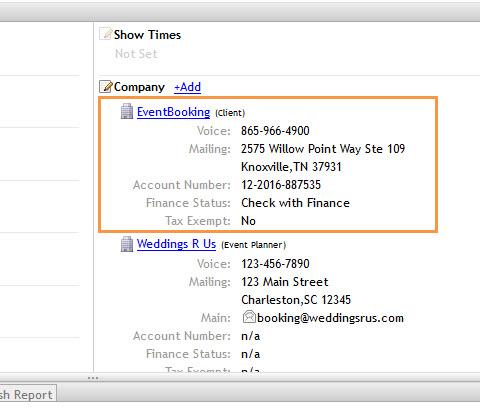Click the Weddings R Us Finance Status n/a value
The width and height of the screenshot is (480, 414).
[x=250, y=354]
